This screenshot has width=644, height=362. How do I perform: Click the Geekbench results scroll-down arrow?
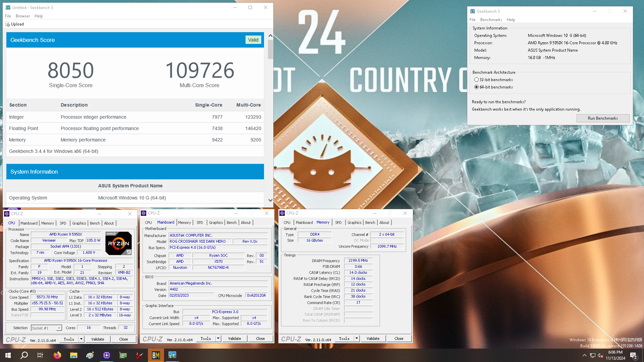(270, 200)
